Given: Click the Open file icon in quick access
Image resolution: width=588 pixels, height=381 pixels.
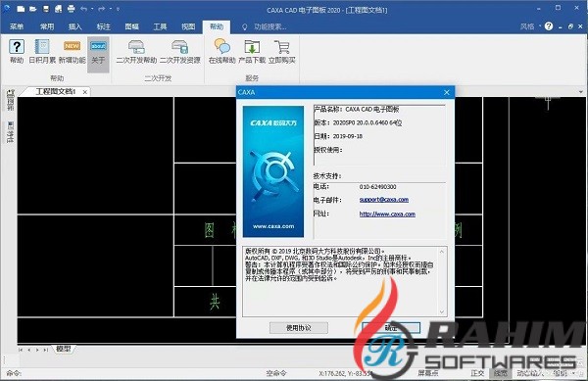Looking at the screenshot, I should (x=33, y=9).
